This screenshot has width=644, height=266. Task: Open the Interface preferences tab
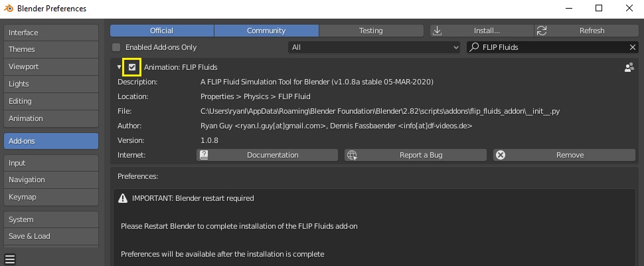[x=51, y=33]
